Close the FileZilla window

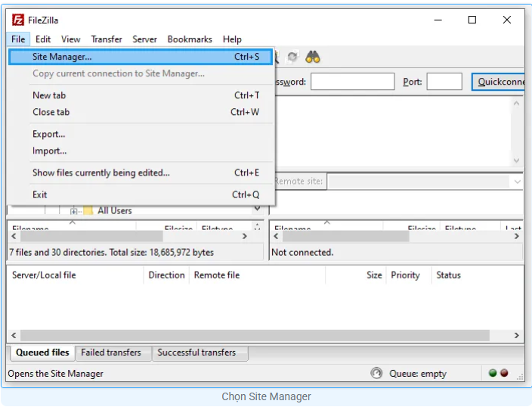pos(507,20)
